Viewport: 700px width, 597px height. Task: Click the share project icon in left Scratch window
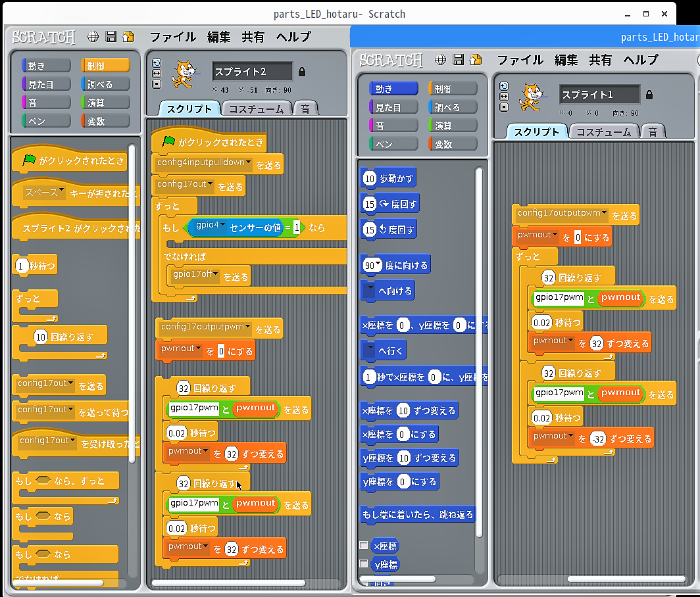(128, 37)
